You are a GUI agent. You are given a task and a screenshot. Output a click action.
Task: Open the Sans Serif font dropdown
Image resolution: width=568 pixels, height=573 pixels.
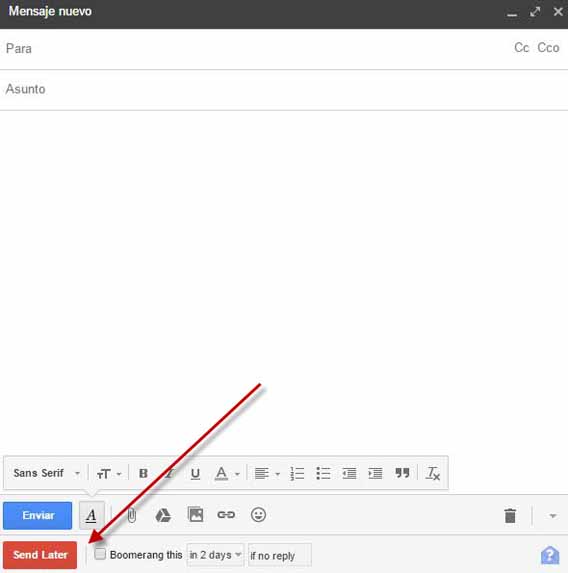46,473
